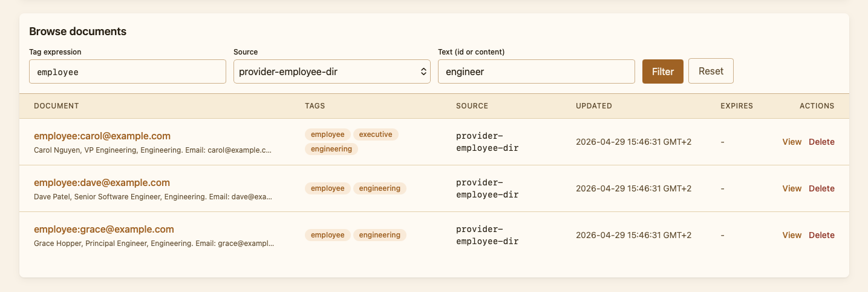Select the employee tag in Grace's row
This screenshot has width=868, height=292.
328,235
